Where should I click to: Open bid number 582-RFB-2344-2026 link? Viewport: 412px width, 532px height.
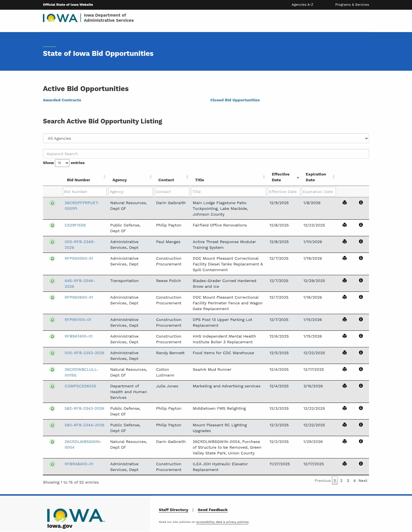pos(84,425)
